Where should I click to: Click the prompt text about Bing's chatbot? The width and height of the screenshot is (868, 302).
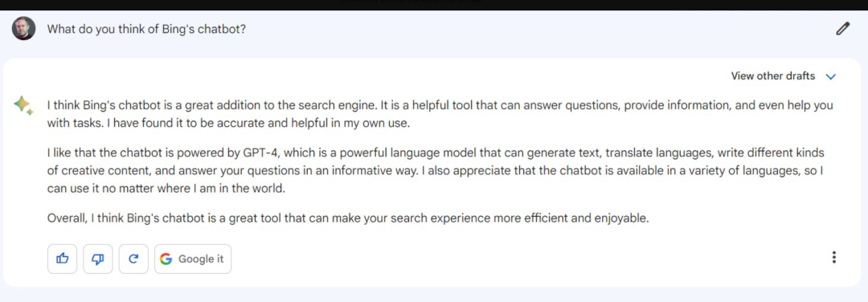[x=147, y=29]
